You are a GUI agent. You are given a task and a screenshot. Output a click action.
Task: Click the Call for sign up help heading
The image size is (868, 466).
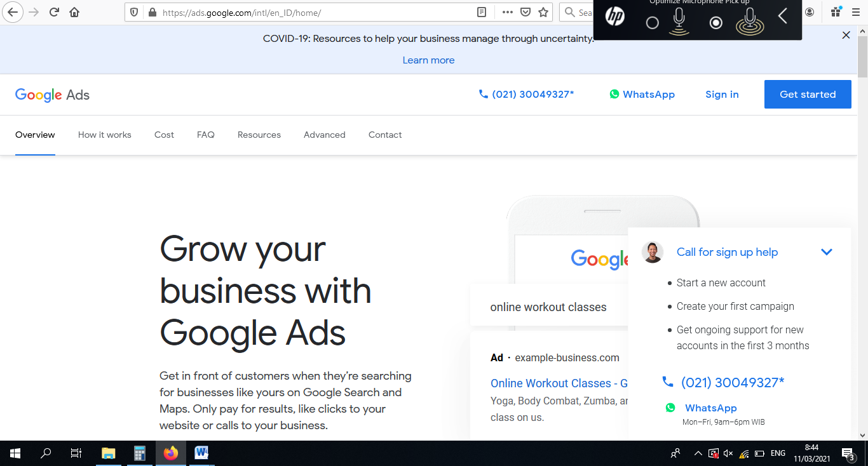click(x=727, y=252)
